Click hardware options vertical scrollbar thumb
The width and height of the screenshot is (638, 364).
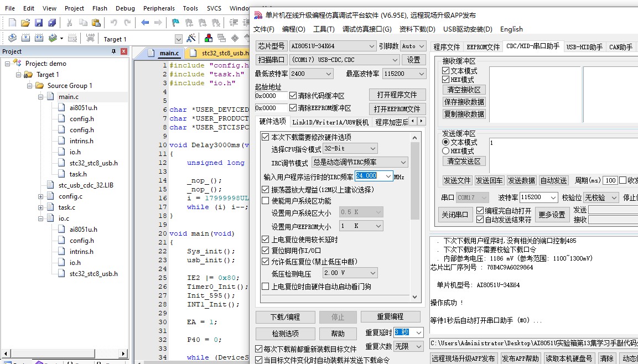(x=414, y=181)
